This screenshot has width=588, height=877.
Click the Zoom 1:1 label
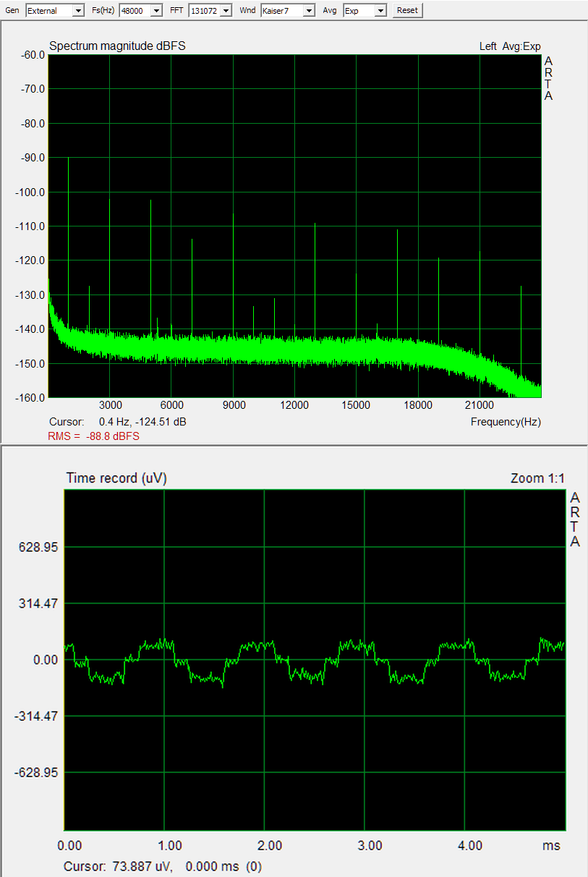(537, 478)
